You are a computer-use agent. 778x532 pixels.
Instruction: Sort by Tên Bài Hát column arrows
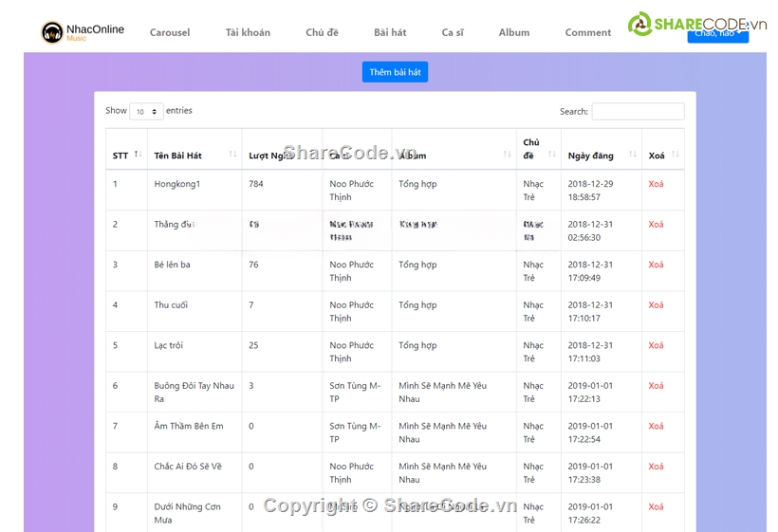point(232,155)
